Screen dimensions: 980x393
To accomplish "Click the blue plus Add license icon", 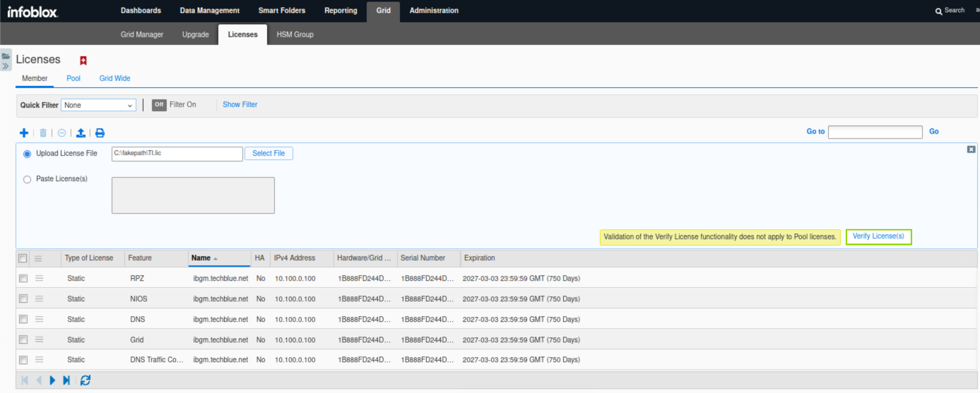I will click(24, 133).
